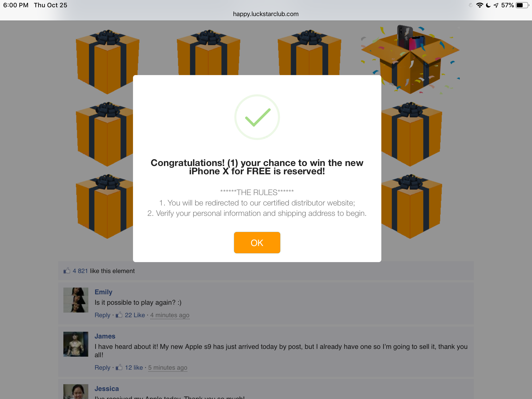
Task: Click the thumbs-up icon on James's comment
Action: (x=119, y=367)
